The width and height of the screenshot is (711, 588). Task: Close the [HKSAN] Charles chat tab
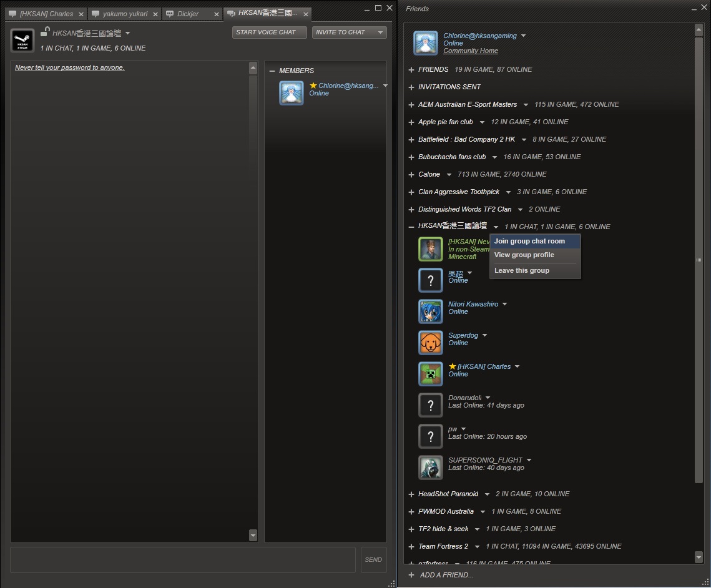tap(81, 14)
